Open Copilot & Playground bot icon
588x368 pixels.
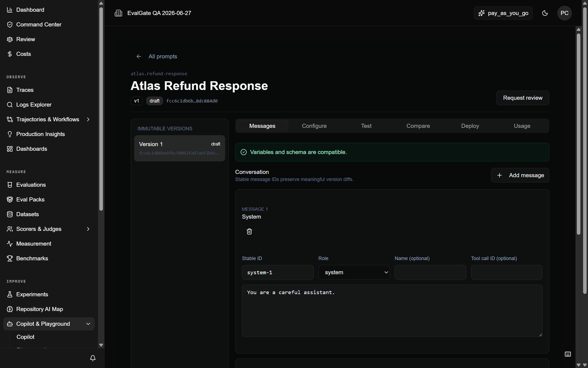pyautogui.click(x=10, y=324)
